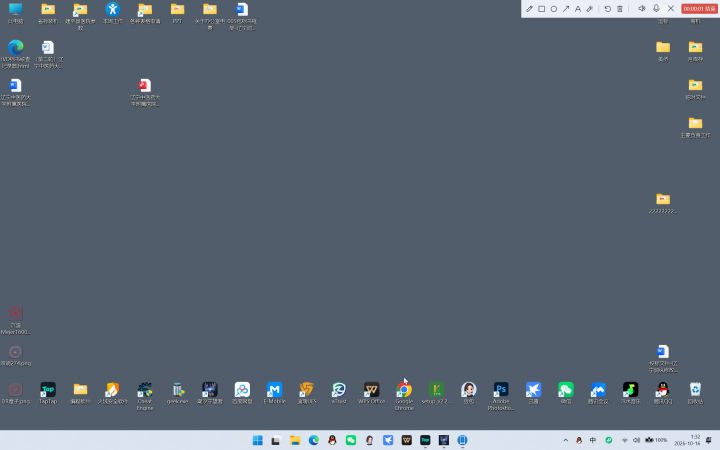Select the text annotation tool
Image resolution: width=720 pixels, height=450 pixels.
pyautogui.click(x=578, y=9)
